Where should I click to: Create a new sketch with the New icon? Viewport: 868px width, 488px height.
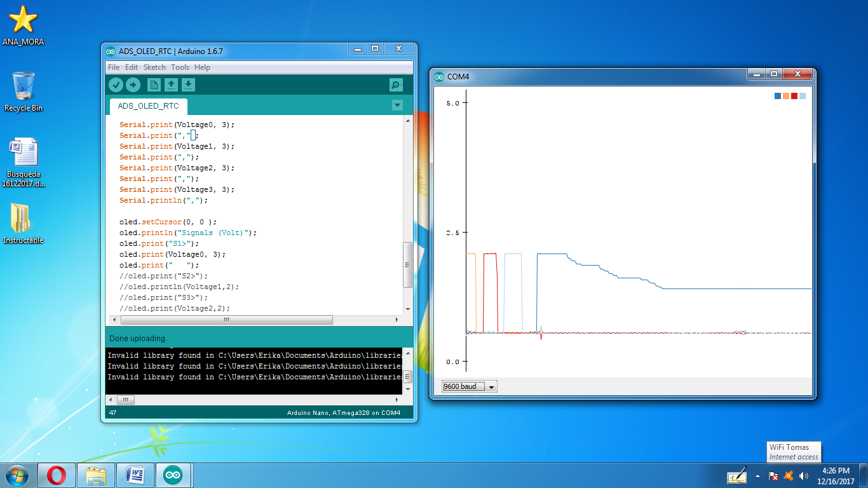[x=154, y=85]
